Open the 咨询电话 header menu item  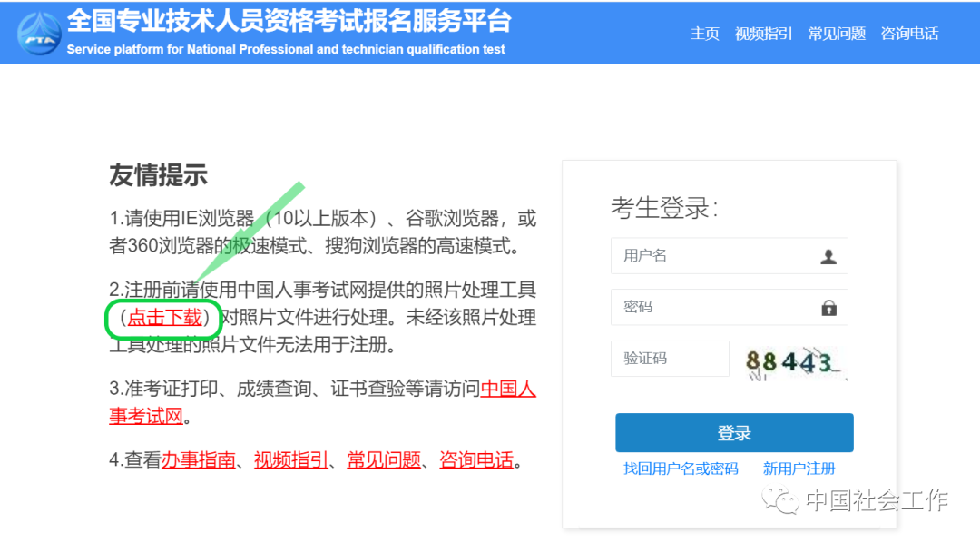coord(909,34)
